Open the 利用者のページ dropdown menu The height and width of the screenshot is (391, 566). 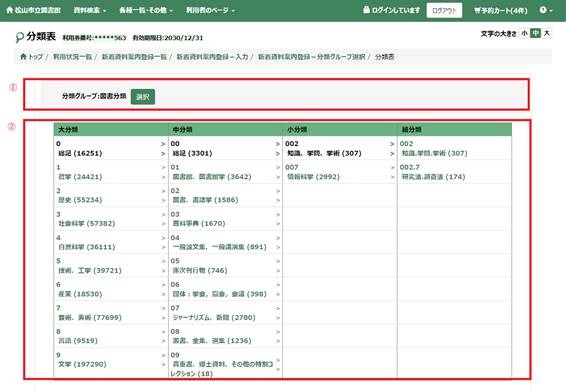210,10
